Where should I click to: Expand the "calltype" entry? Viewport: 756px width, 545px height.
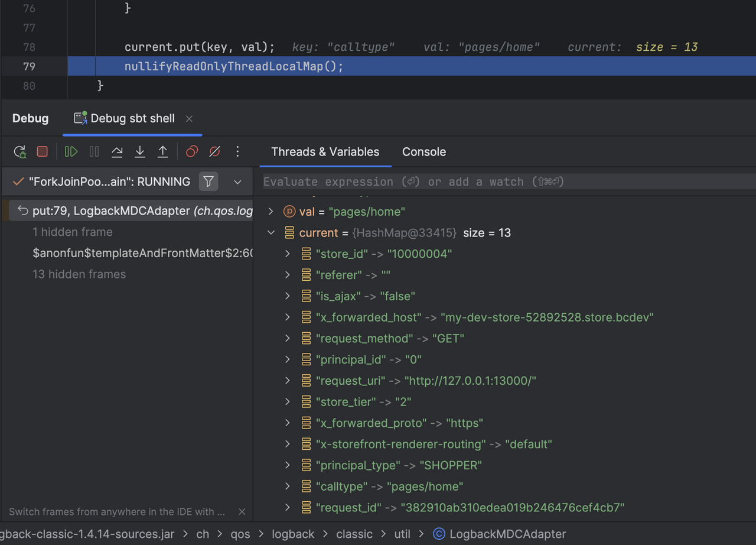tap(288, 486)
